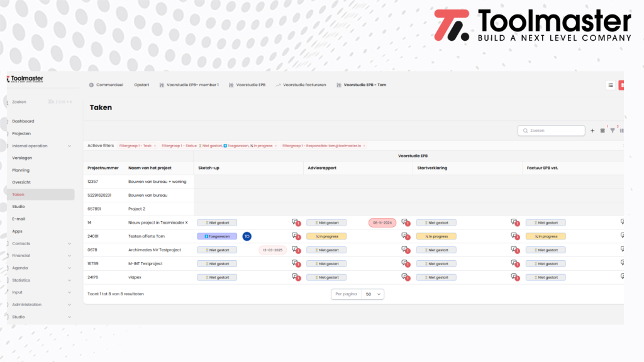Focus the table Zoeken search box with magnifier
Viewport: 644px width, 362px height.
click(x=551, y=131)
